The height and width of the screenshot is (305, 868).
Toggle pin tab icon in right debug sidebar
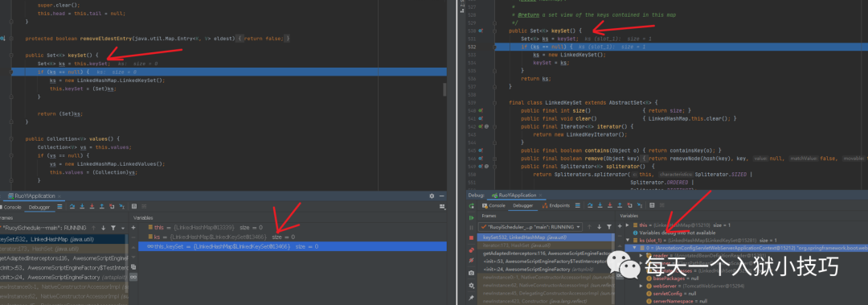(471, 298)
